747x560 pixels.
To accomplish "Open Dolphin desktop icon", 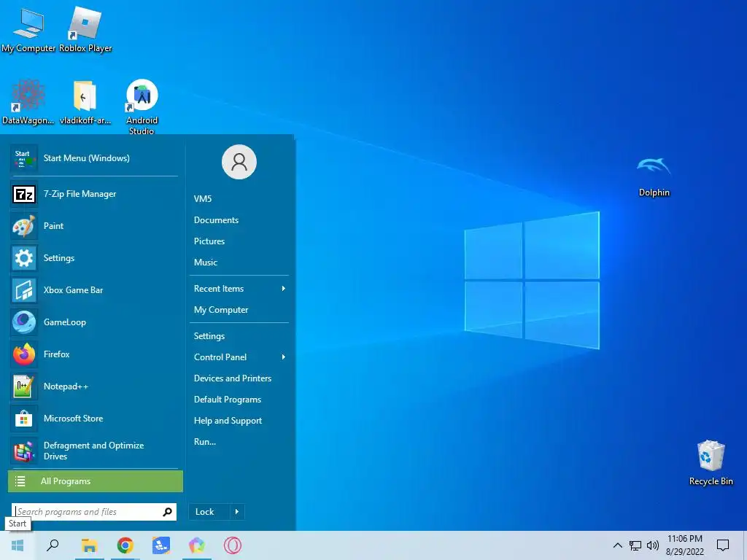I will (654, 176).
